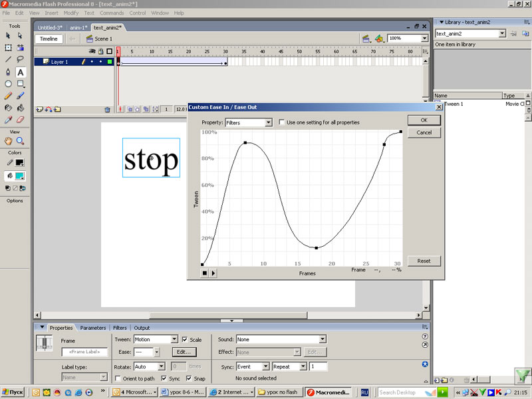
Task: Switch to the anim-1 document tab
Action: pyautogui.click(x=78, y=27)
